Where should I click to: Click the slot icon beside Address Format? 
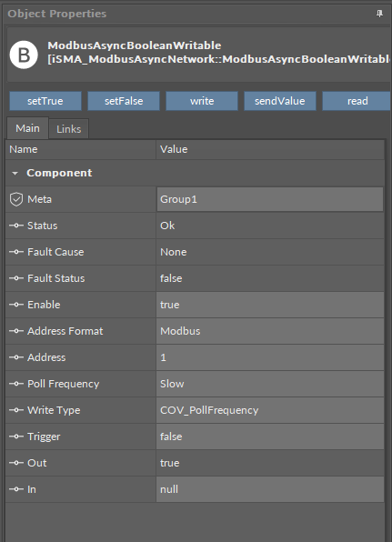point(16,331)
